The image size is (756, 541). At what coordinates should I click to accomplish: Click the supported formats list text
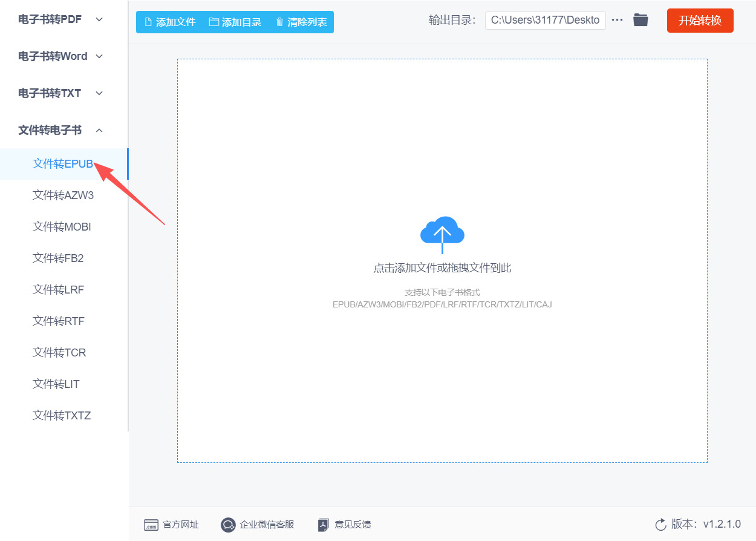442,304
